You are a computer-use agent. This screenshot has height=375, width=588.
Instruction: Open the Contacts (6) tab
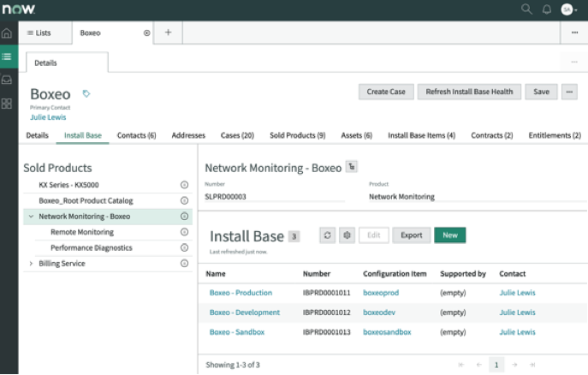pyautogui.click(x=136, y=135)
